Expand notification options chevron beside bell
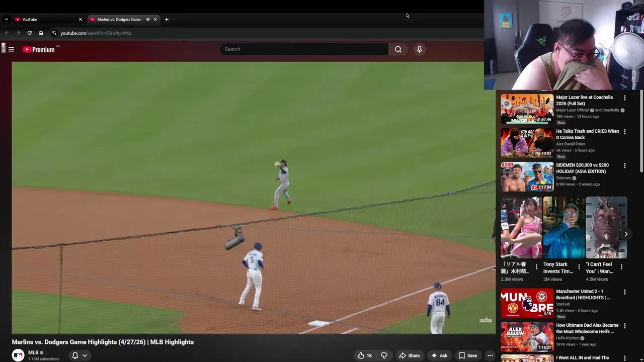Screen dimensions: 644x362 (x=85, y=355)
